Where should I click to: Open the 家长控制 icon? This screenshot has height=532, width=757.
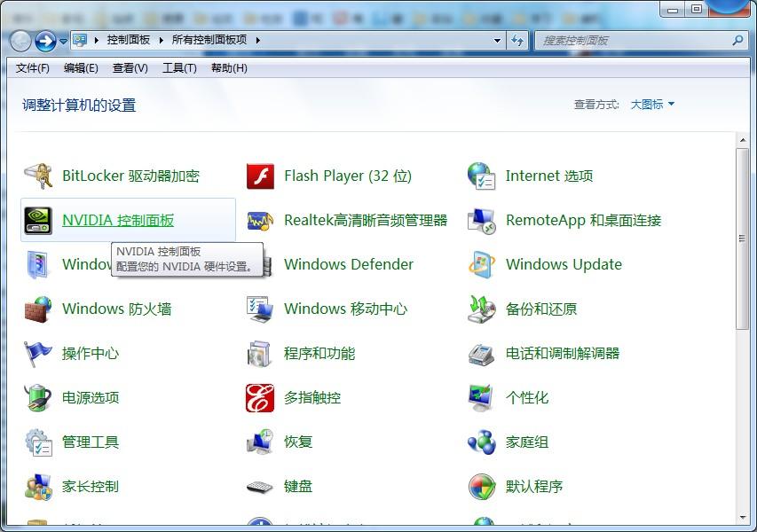[x=38, y=487]
